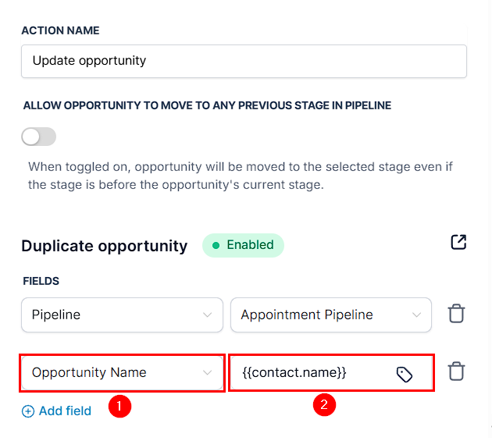Open custom values tag icon picker
This screenshot has height=448, width=492.
[405, 374]
